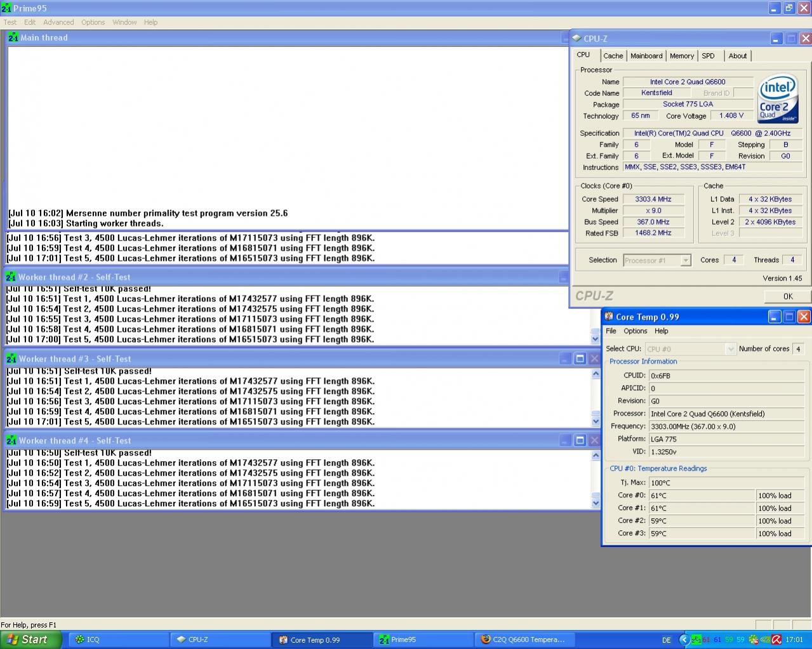Open the Select CPU dropdown in Core Temp
The image size is (812, 649).
point(730,349)
